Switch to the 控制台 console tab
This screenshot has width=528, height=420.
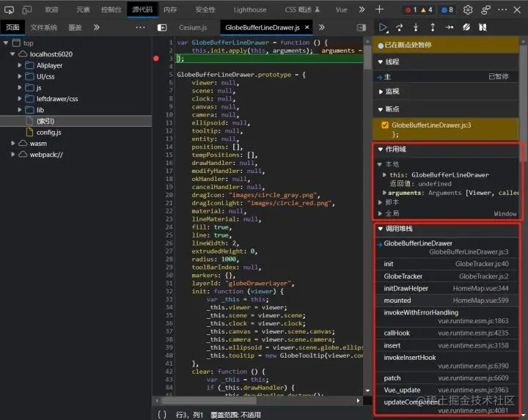[111, 10]
